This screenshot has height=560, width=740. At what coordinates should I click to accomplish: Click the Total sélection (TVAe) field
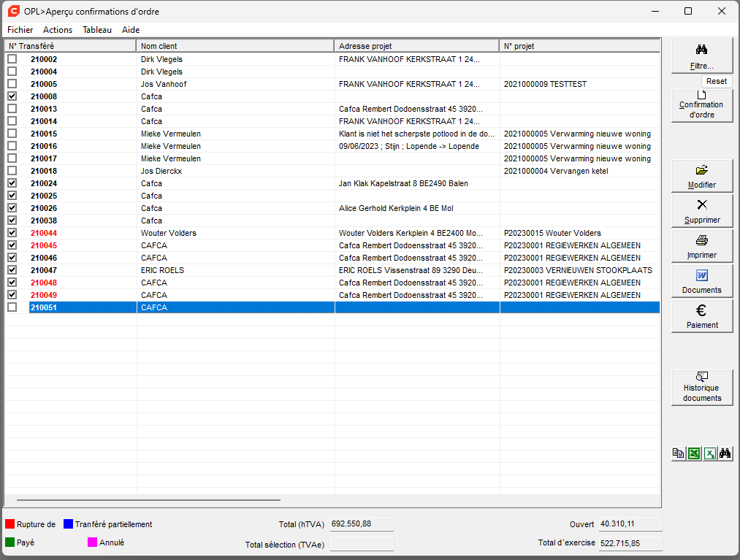click(x=362, y=543)
